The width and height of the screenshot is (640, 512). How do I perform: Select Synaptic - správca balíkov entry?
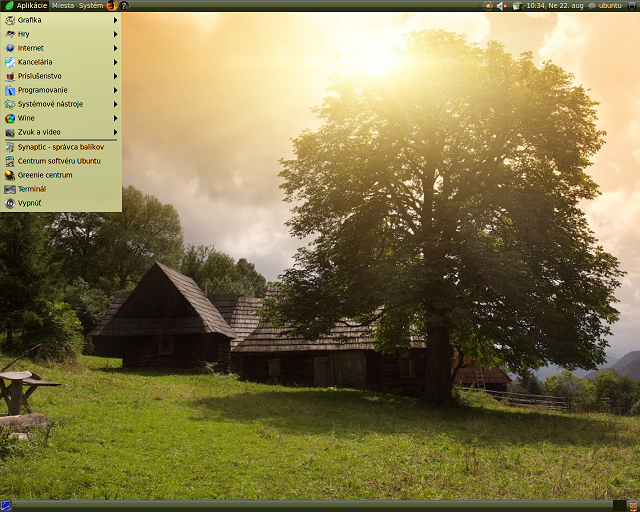(61, 147)
